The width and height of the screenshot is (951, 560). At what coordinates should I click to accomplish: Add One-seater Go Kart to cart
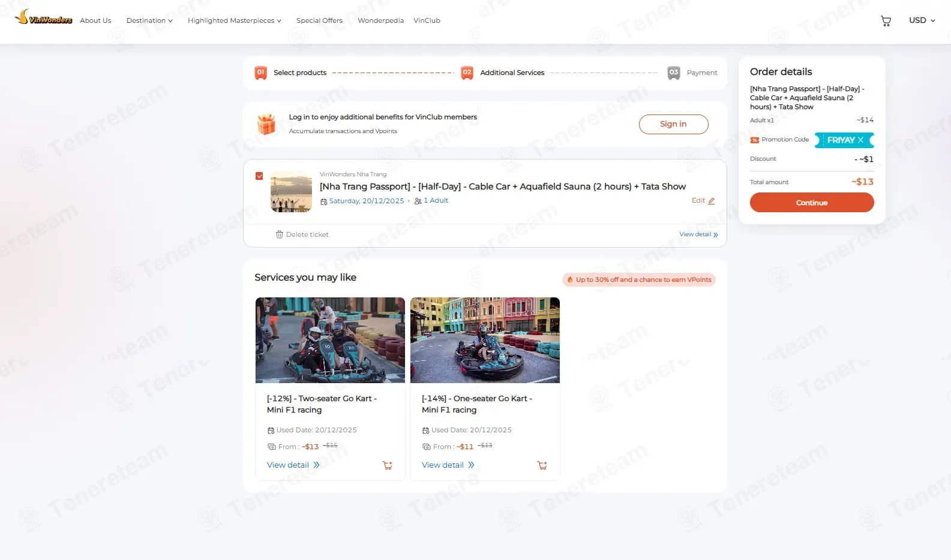click(542, 465)
